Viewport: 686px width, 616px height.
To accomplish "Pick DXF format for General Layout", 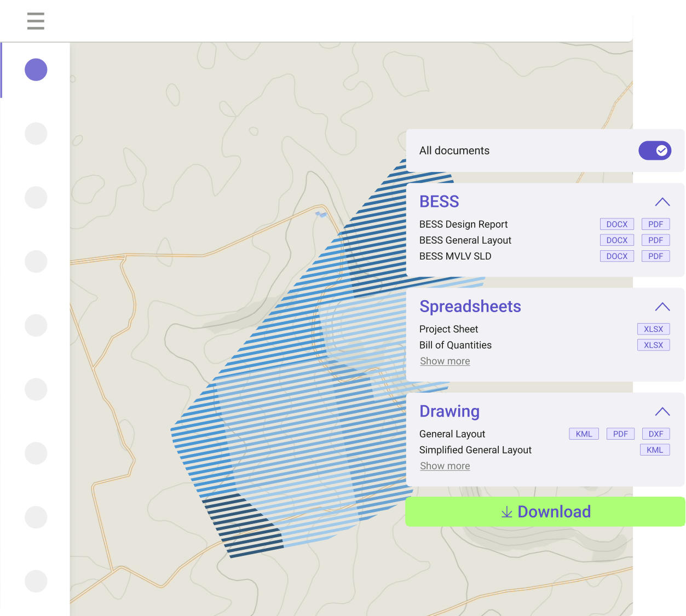I will pos(655,434).
